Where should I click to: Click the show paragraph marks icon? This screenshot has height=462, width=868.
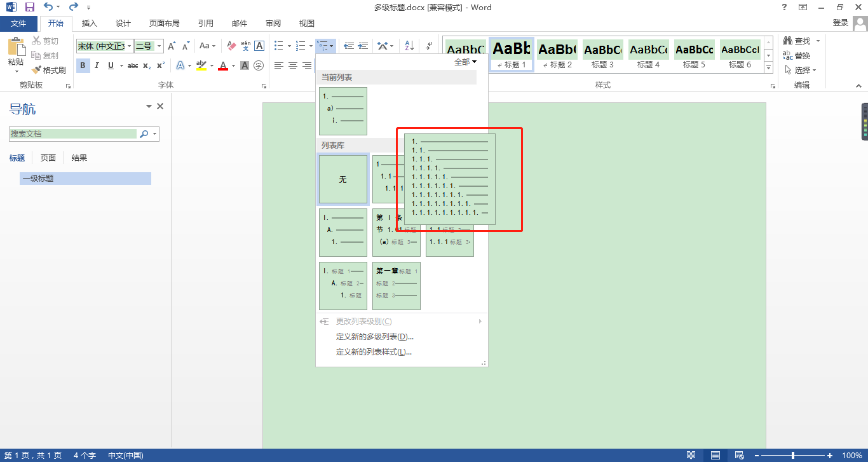[x=430, y=46]
